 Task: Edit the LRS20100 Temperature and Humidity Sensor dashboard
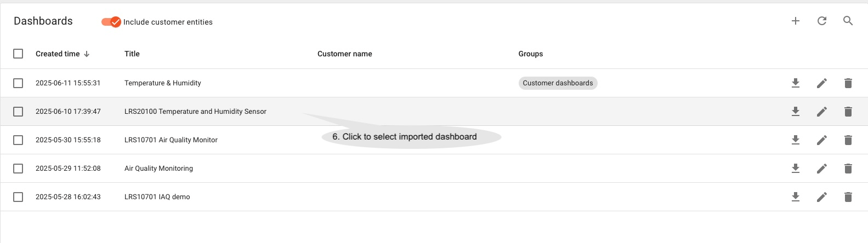(x=821, y=112)
